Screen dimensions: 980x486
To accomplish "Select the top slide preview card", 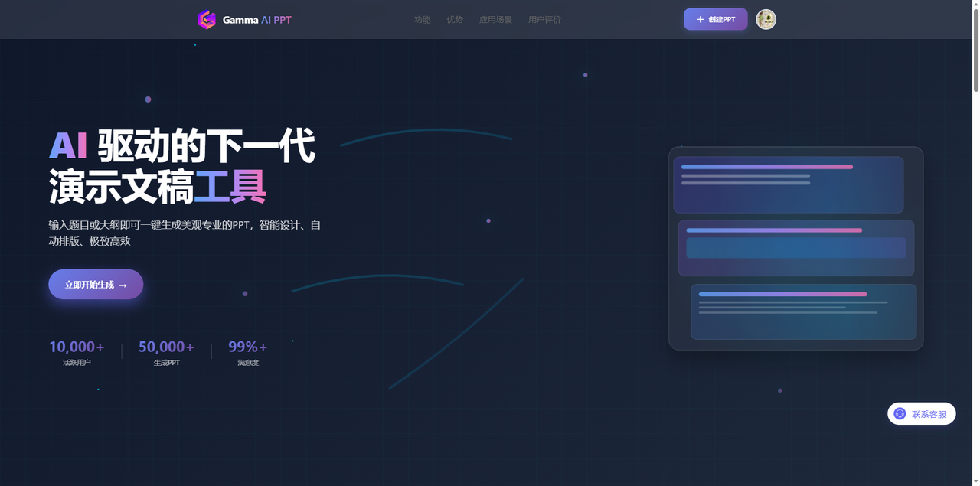I will pyautogui.click(x=788, y=185).
